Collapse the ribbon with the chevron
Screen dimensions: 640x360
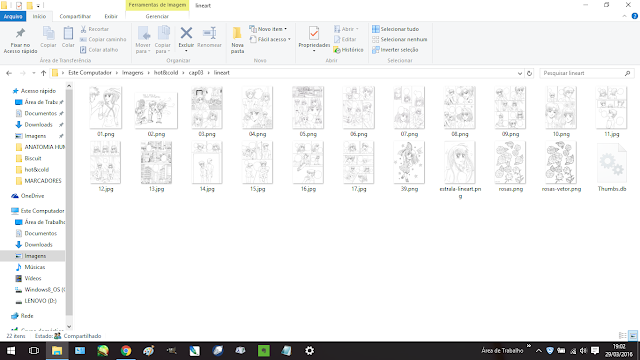click(624, 16)
